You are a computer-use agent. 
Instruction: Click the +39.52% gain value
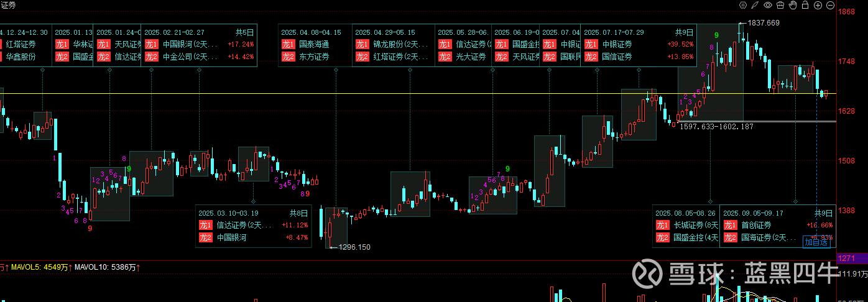680,44
